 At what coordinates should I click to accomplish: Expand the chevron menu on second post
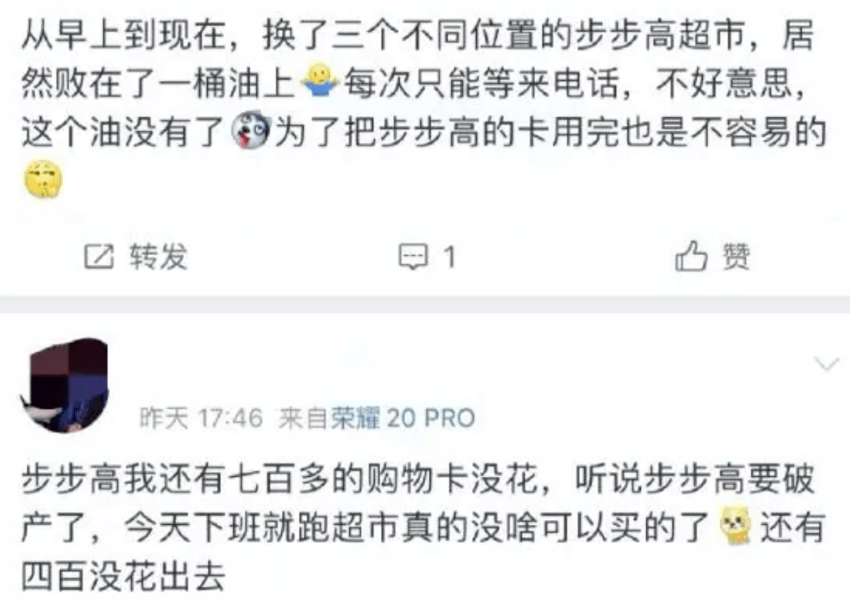click(x=826, y=363)
